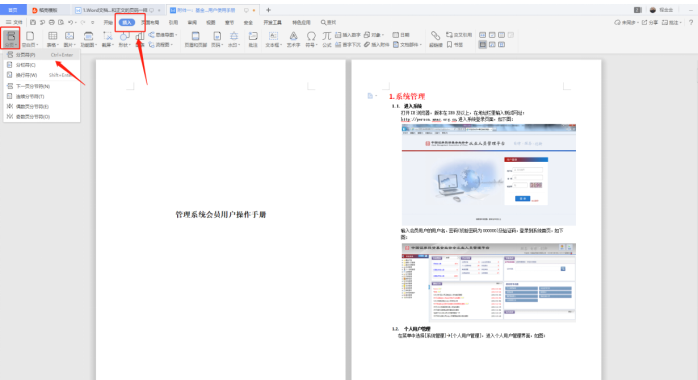Insert a table with the 表格 icon

pyautogui.click(x=53, y=39)
